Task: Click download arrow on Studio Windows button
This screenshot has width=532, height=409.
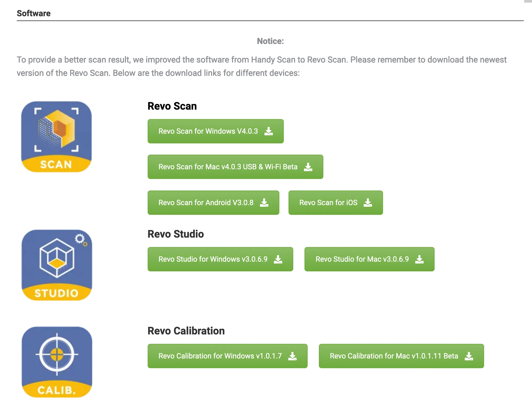Action: [x=278, y=259]
